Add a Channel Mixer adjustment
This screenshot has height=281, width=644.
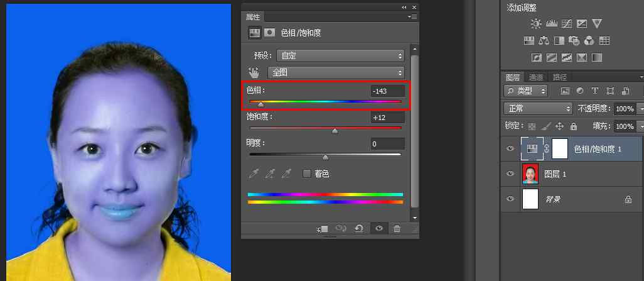coord(589,40)
